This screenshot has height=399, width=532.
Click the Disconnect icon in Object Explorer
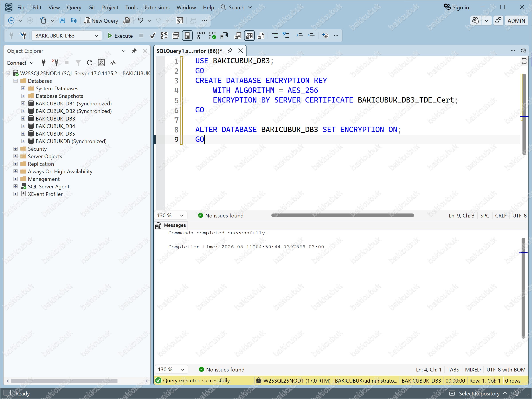click(55, 63)
